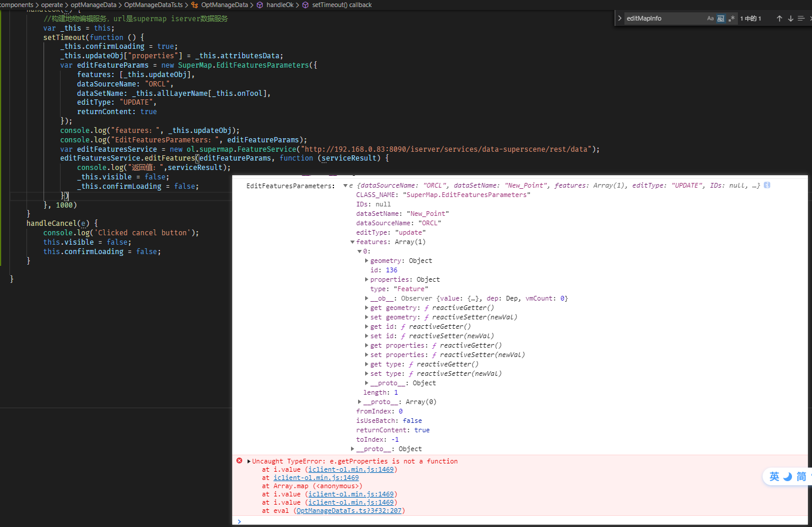Viewport: 812px width, 527px height.
Task: Expand get type reactiveGetter node
Action: [x=366, y=365]
